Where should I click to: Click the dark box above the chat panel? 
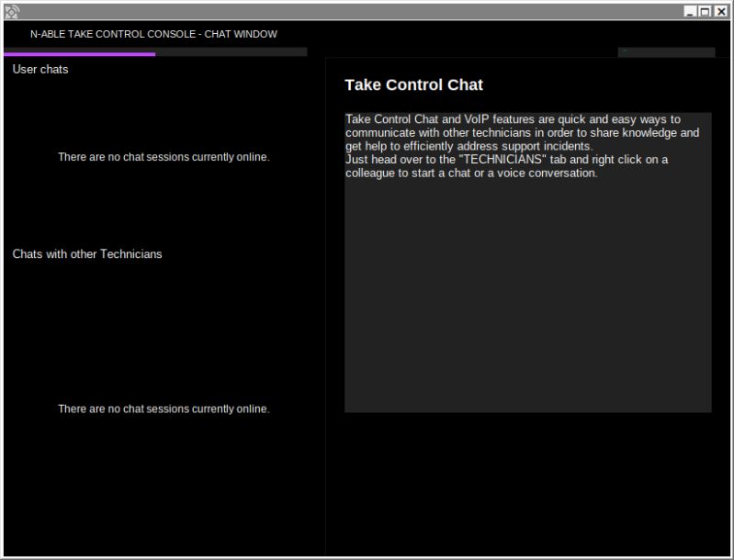[666, 52]
